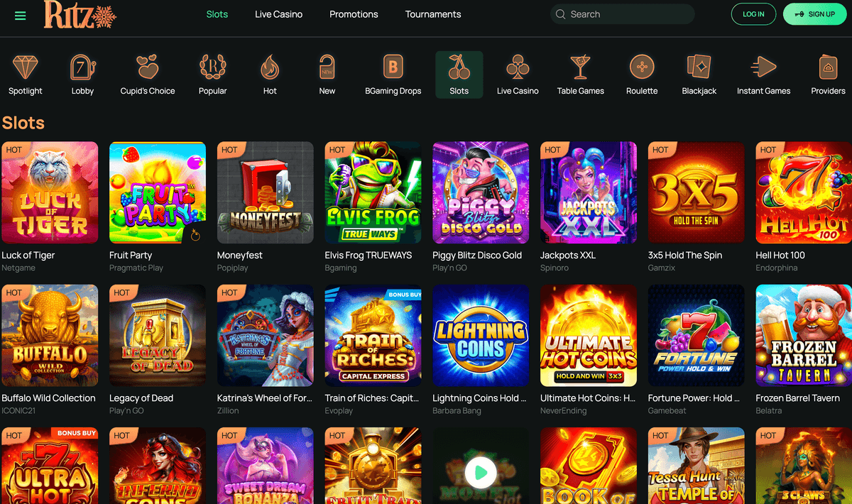
Task: Open the Legacy of Dead game thumbnail
Action: coord(157,335)
